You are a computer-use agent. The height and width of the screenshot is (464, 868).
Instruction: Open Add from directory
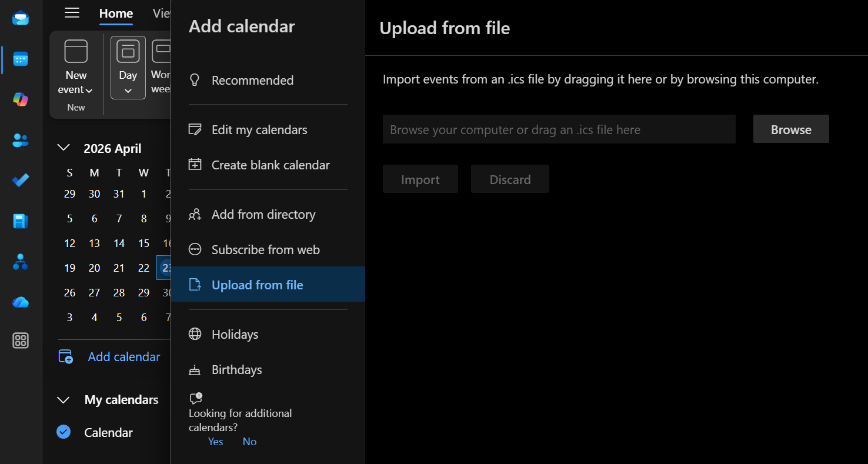(x=268, y=215)
